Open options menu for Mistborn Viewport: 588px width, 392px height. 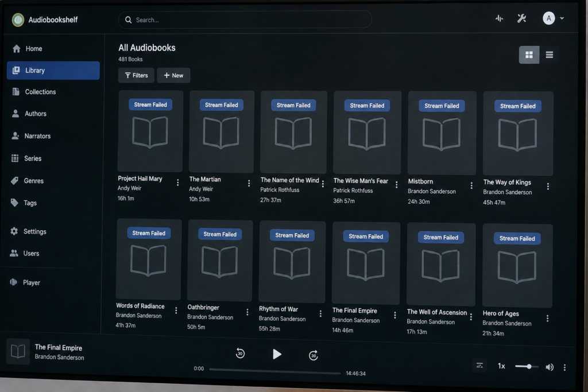471,185
